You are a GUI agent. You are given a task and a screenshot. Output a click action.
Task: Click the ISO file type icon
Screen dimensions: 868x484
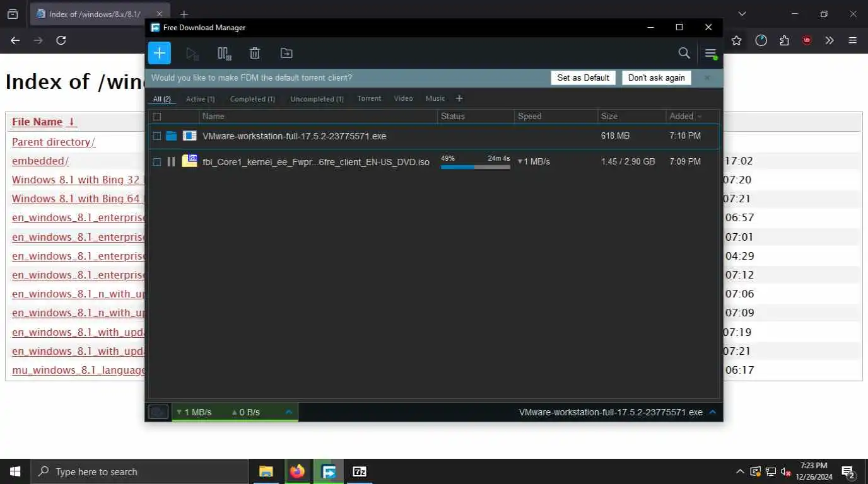tap(190, 161)
